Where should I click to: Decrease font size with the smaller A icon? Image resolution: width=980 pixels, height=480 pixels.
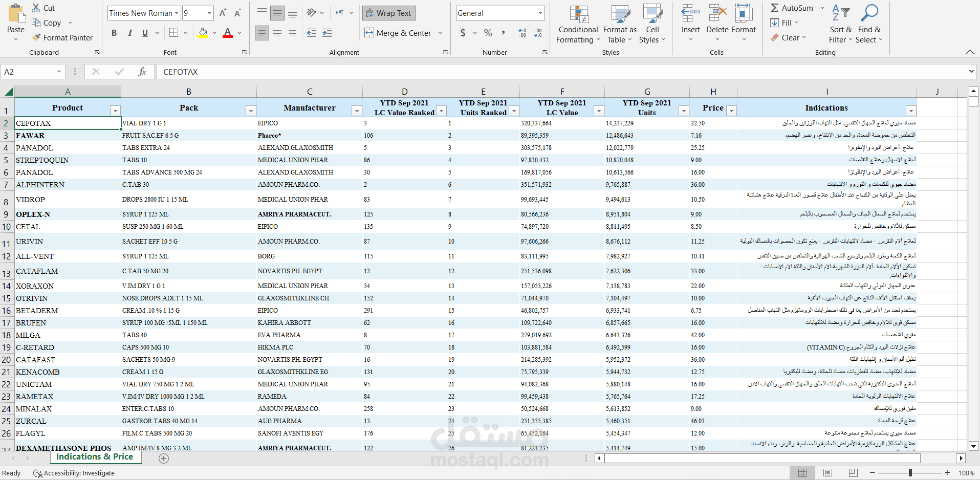(x=237, y=13)
